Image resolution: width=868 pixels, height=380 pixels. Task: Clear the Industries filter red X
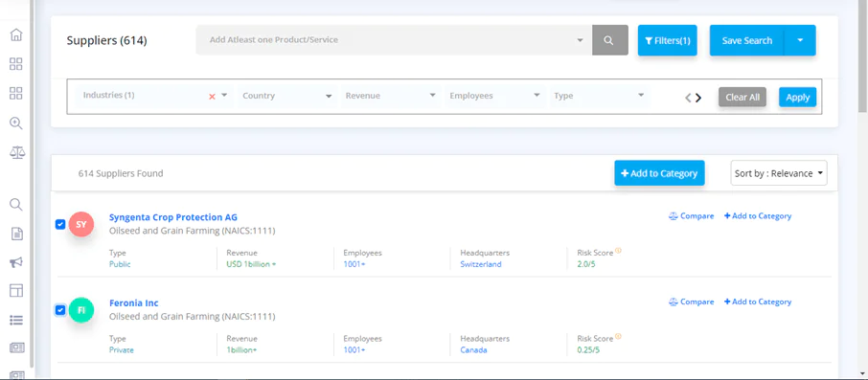212,97
